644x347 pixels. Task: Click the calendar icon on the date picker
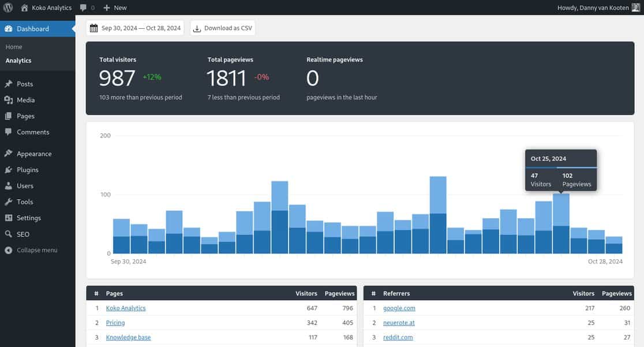pos(94,27)
